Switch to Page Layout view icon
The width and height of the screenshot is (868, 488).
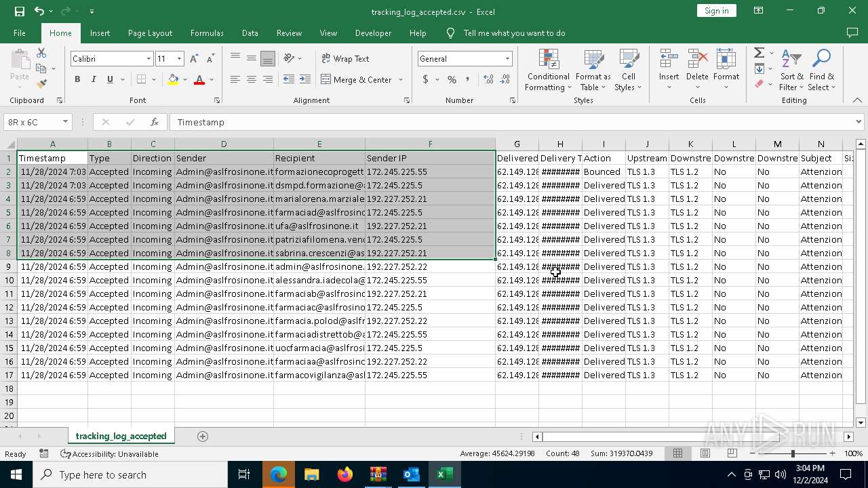pyautogui.click(x=705, y=453)
